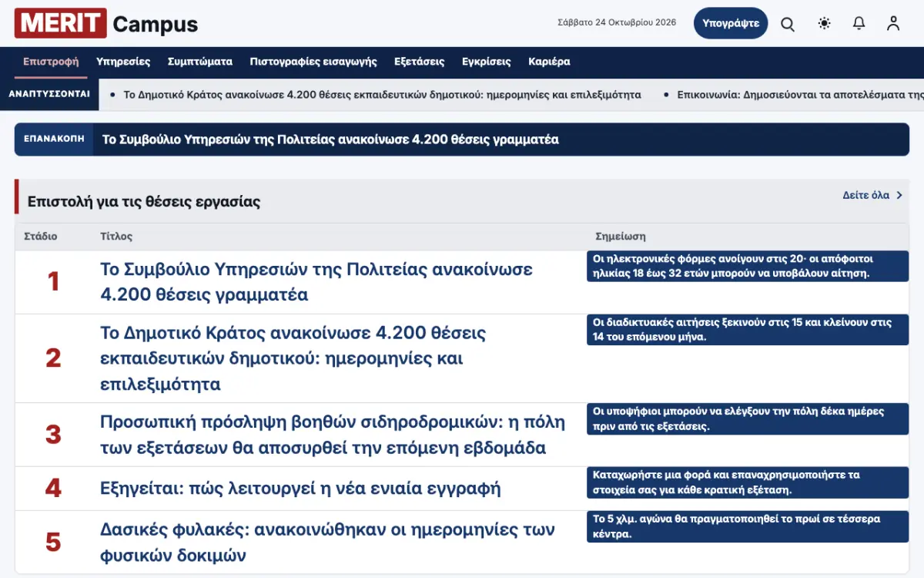Select the Επιστροφή nav tab
This screenshot has width=924, height=578.
(x=51, y=62)
